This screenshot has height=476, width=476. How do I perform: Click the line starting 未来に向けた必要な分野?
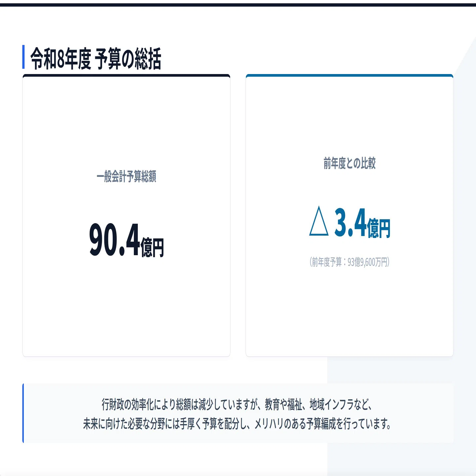[237, 423]
